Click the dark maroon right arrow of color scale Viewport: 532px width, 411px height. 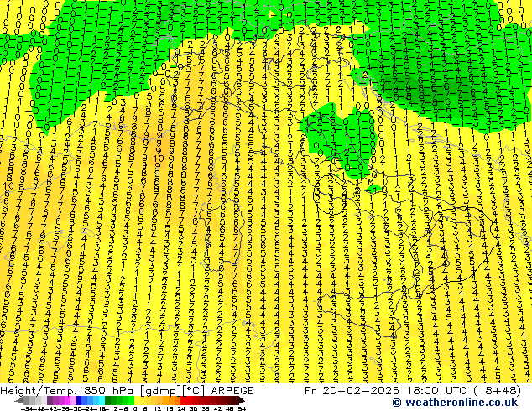(x=242, y=401)
